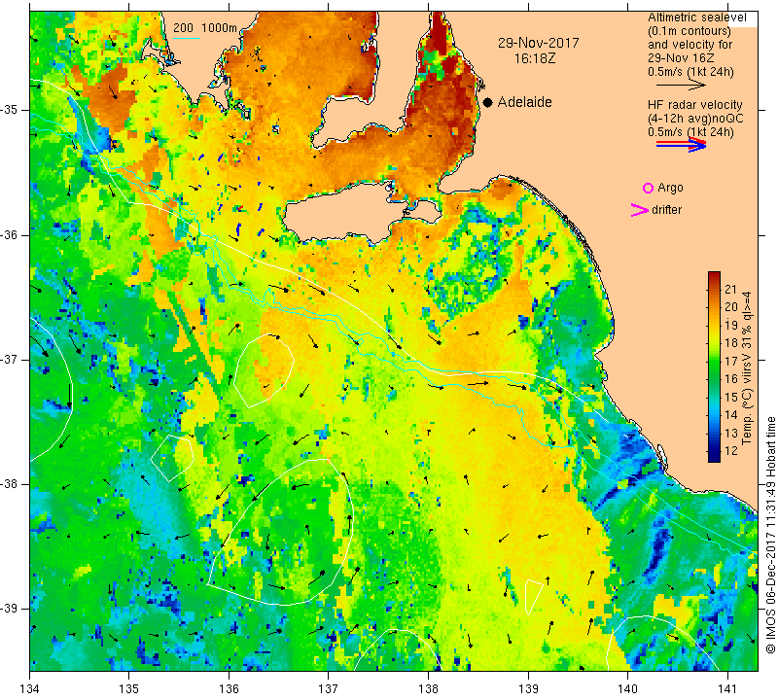Click the HF radar velocity legend heading

pos(694,105)
